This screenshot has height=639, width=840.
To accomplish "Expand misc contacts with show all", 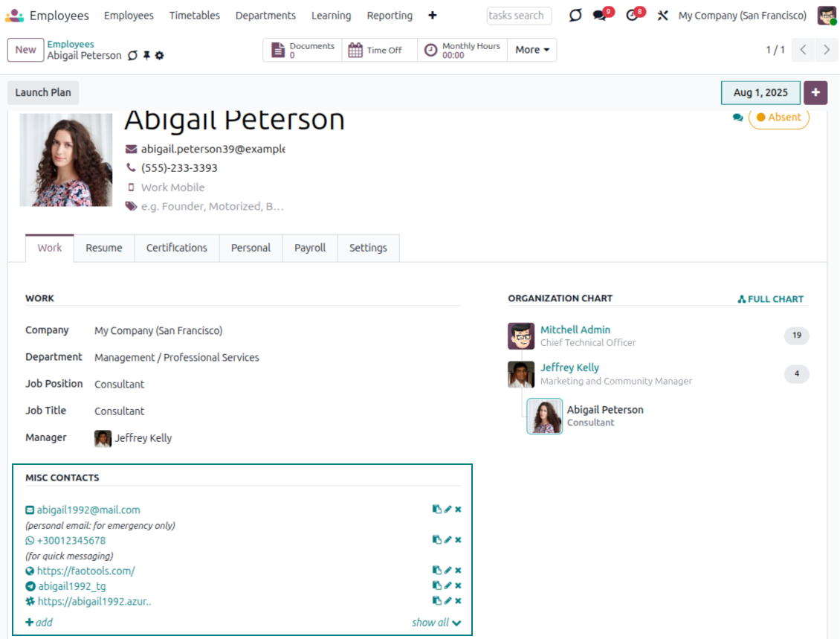I will [436, 623].
